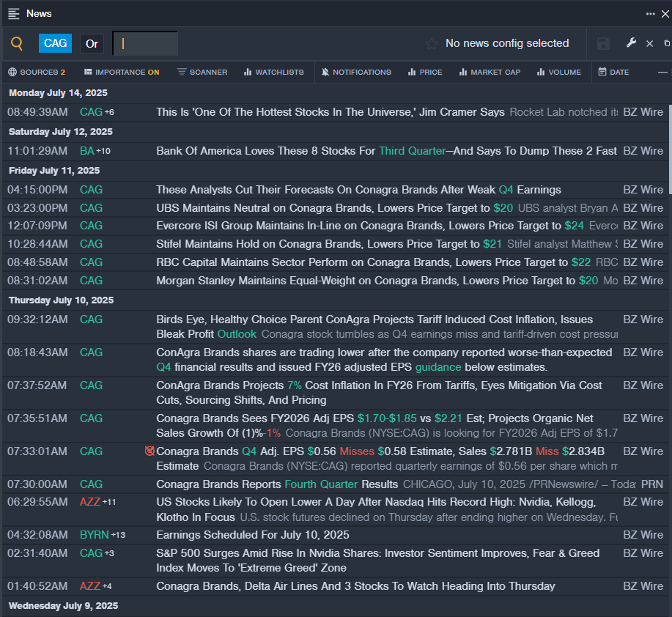Open the Watchlists filter
Screen dimensions: 672x617
click(274, 72)
